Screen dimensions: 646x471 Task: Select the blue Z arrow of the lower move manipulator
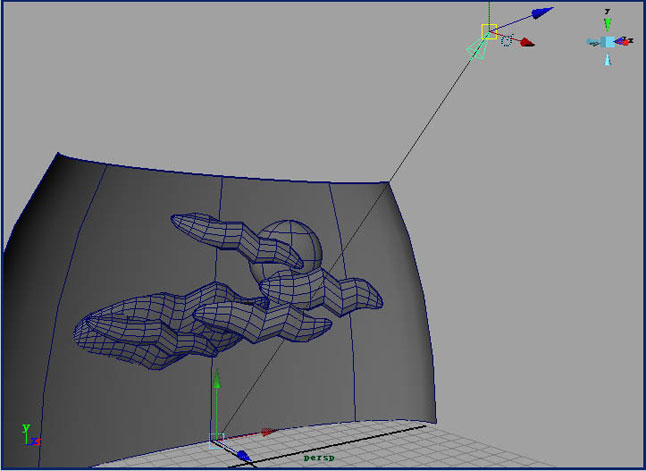(x=244, y=455)
